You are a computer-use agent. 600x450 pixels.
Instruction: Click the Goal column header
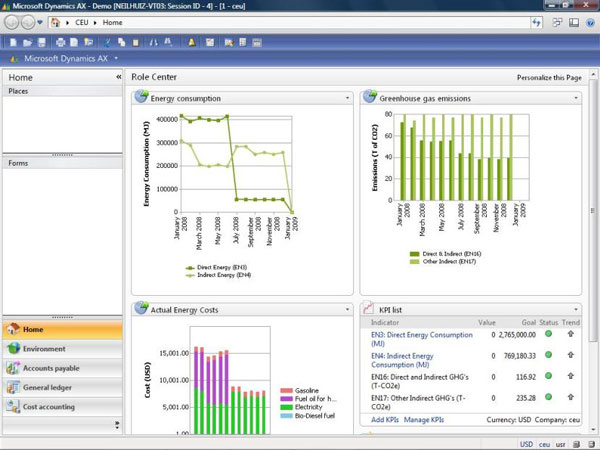point(528,323)
